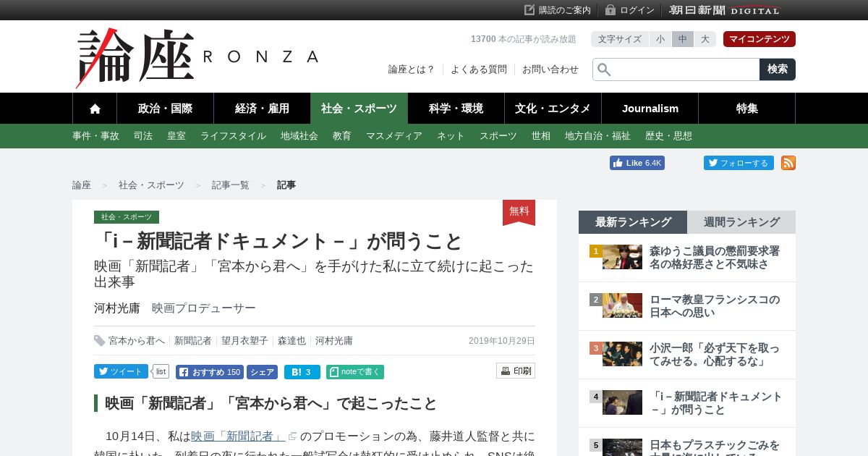The image size is (868, 456).
Task: Click Facebook おすすめ 150 button
Action: 210,372
